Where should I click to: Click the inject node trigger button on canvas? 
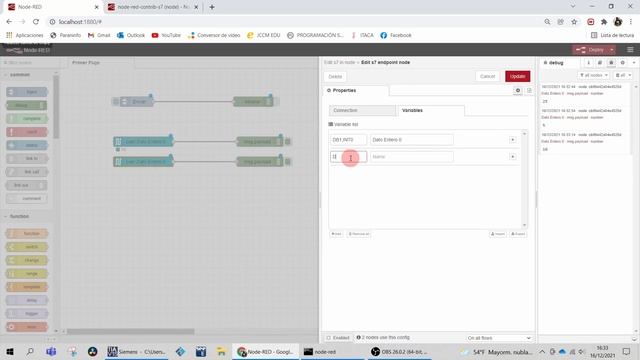coord(116,101)
